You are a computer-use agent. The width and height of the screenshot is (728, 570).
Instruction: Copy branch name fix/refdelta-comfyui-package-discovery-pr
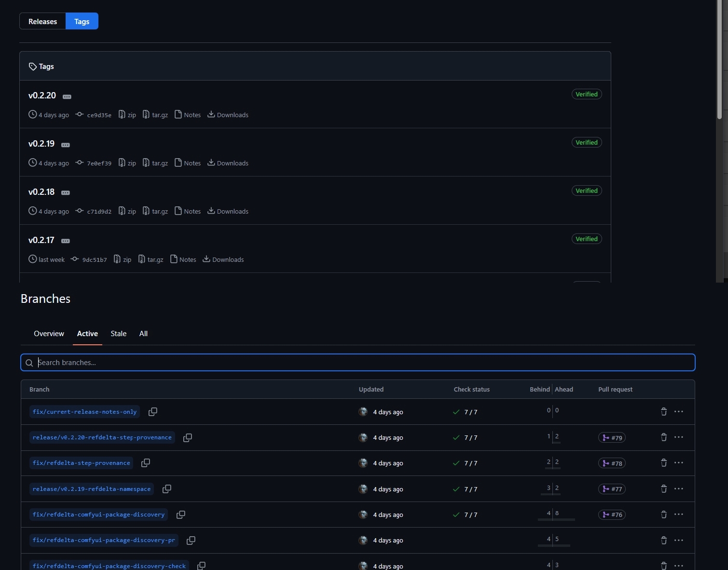coord(191,541)
